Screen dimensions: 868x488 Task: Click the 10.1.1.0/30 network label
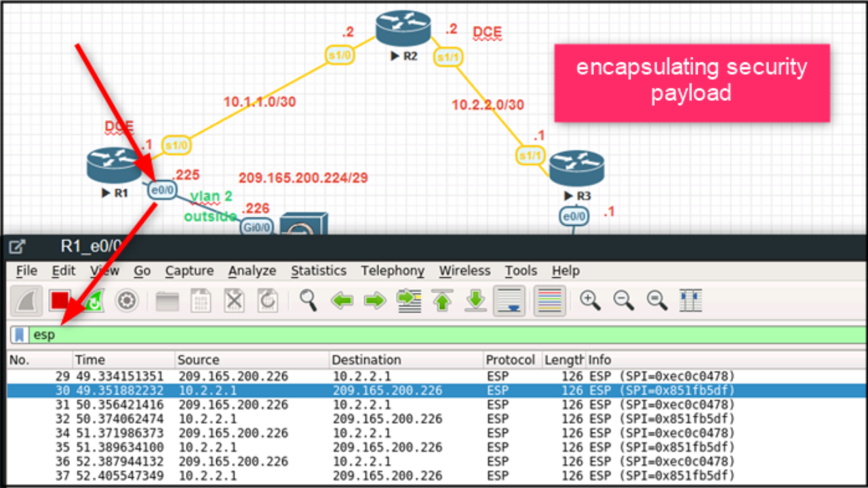pyautogui.click(x=260, y=102)
